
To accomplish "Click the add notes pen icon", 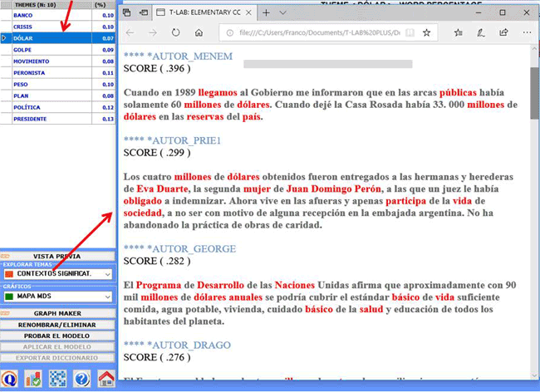I will tap(481, 32).
